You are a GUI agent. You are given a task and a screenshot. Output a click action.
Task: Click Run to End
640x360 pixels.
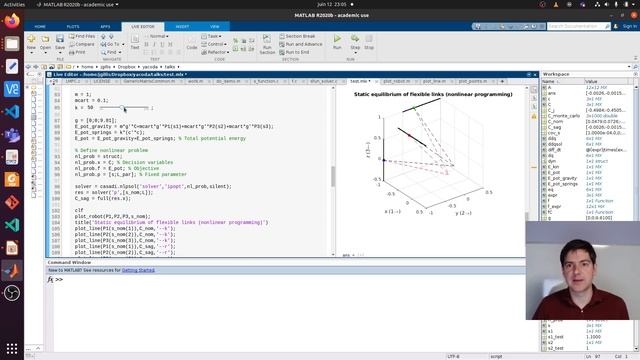click(294, 52)
